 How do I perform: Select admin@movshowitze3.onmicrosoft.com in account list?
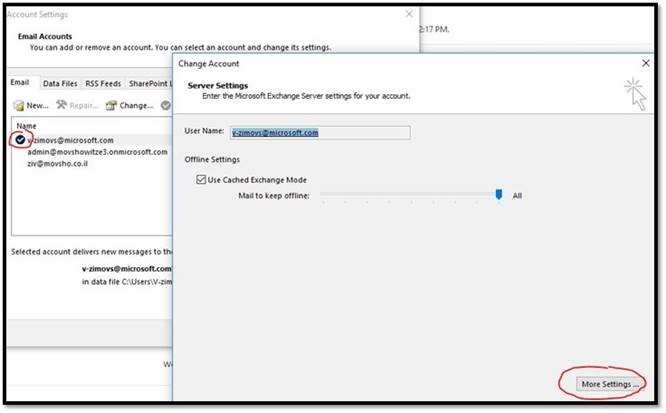click(x=97, y=152)
